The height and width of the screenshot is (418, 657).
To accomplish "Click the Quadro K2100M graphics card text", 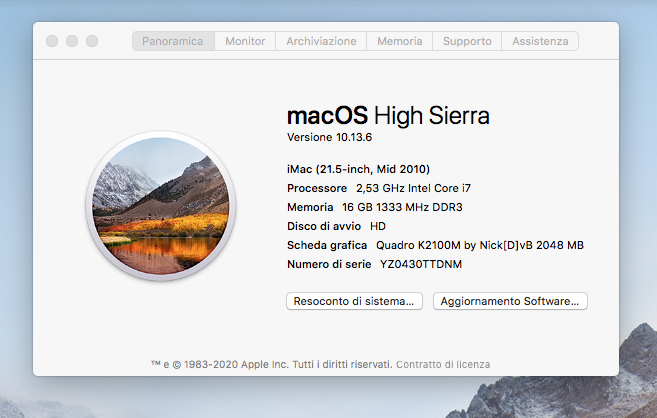I will pos(480,245).
